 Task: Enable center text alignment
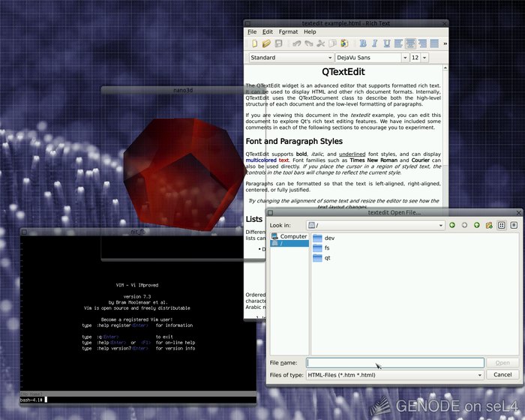coord(410,43)
